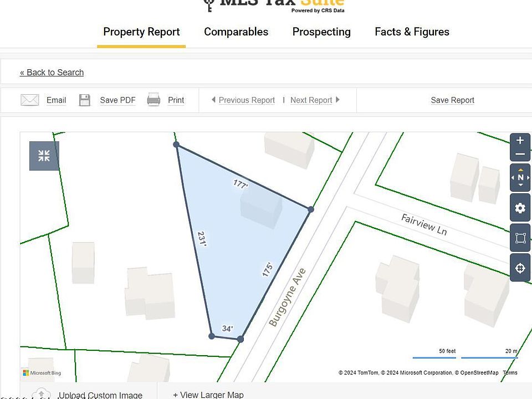532x399 pixels.
Task: Go to the Facts & Figures tab
Action: coord(412,32)
